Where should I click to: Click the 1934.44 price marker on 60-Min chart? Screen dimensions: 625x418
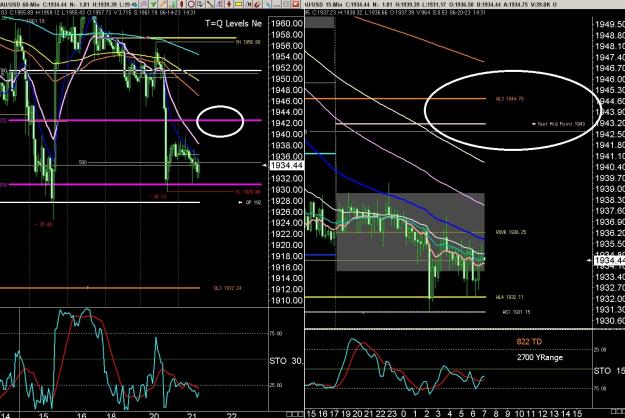coord(287,165)
